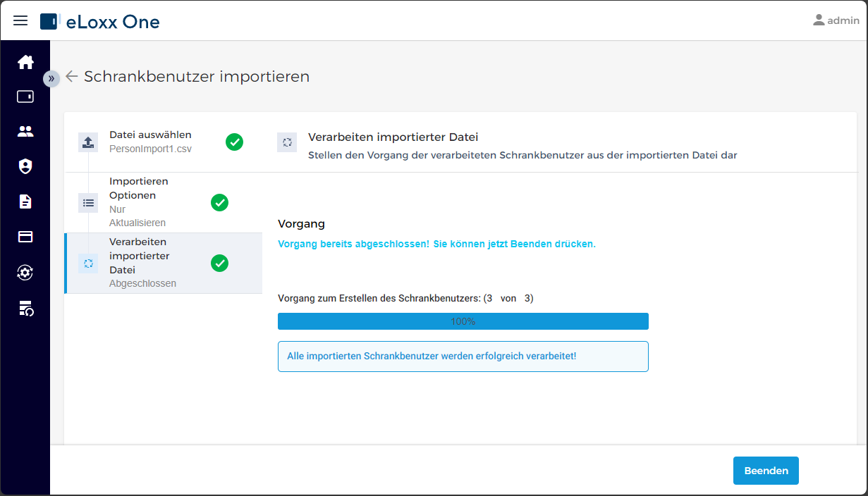The width and height of the screenshot is (868, 496).
Task: Click the 'Stellen den Vorgang' description text
Action: click(x=522, y=156)
